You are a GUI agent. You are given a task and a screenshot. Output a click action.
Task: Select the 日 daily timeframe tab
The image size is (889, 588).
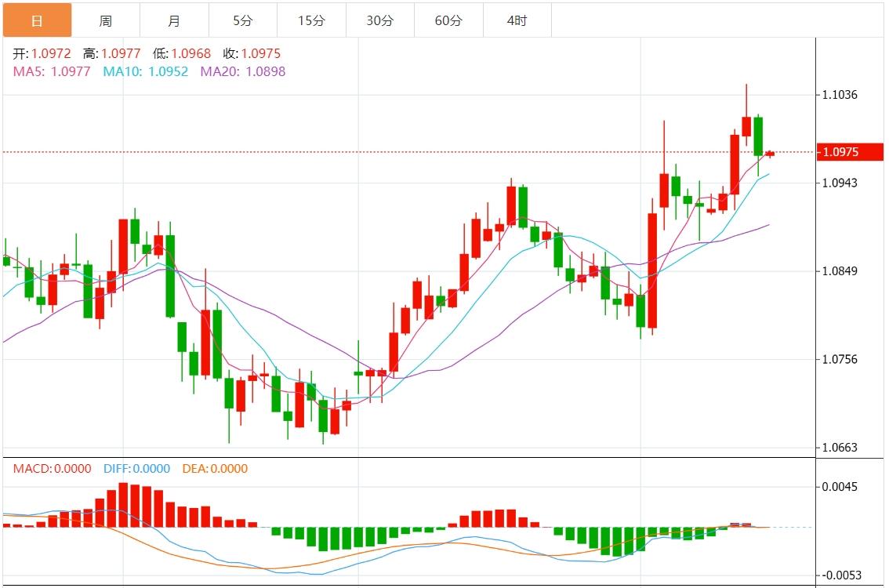37,20
